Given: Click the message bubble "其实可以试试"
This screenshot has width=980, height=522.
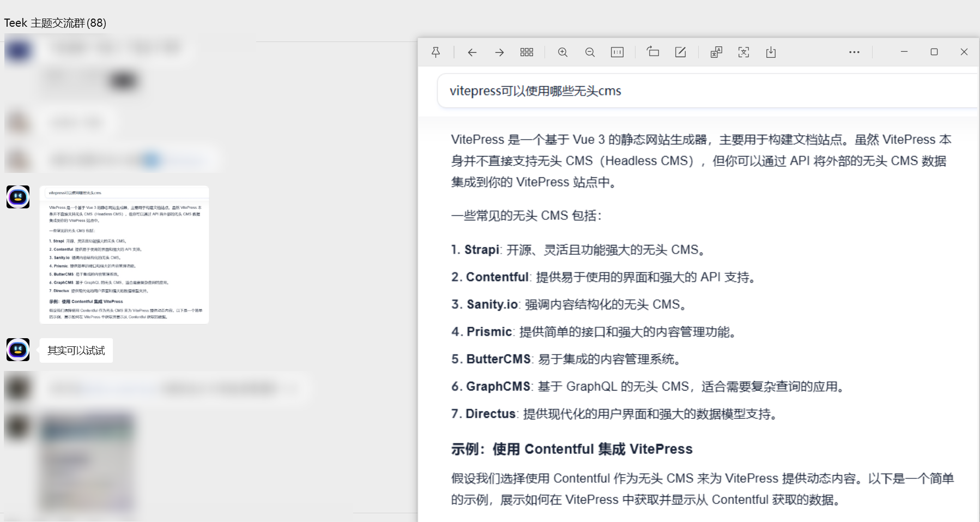Looking at the screenshot, I should (76, 351).
